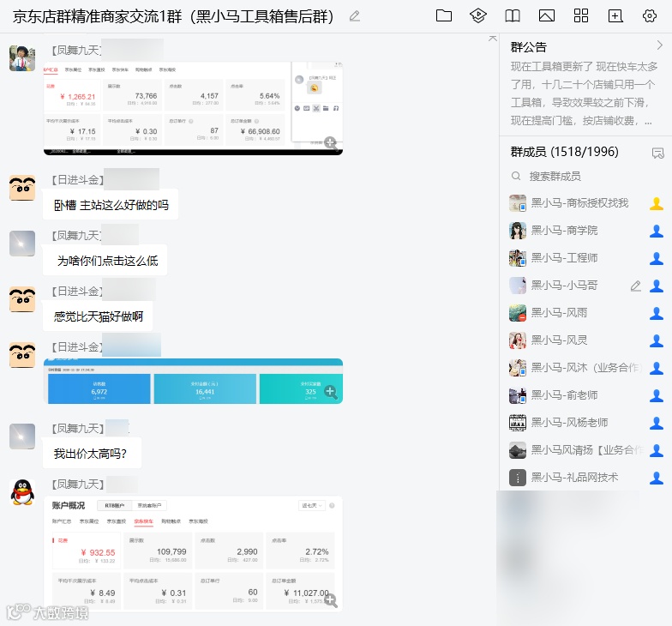
Task: Click the 群公告 heading
Action: [528, 46]
